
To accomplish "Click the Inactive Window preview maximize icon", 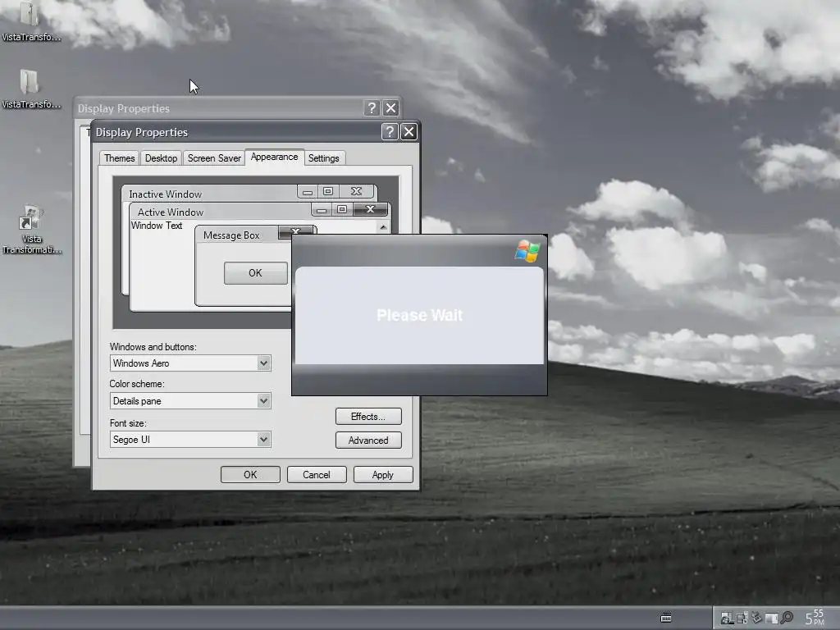I will click(x=328, y=191).
